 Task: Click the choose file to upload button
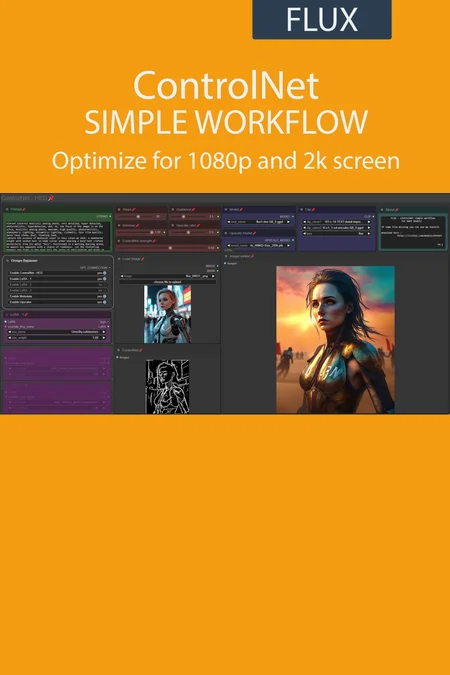coord(168,282)
